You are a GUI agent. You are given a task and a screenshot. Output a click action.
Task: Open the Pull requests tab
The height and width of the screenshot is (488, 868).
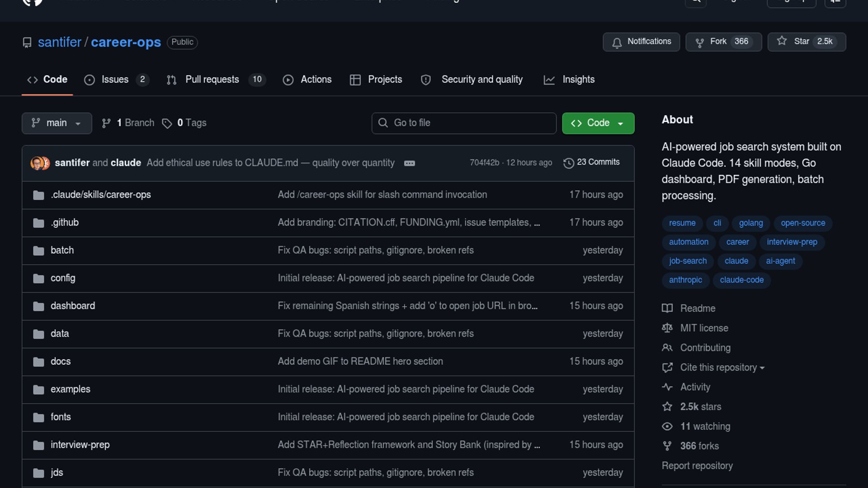pyautogui.click(x=212, y=80)
